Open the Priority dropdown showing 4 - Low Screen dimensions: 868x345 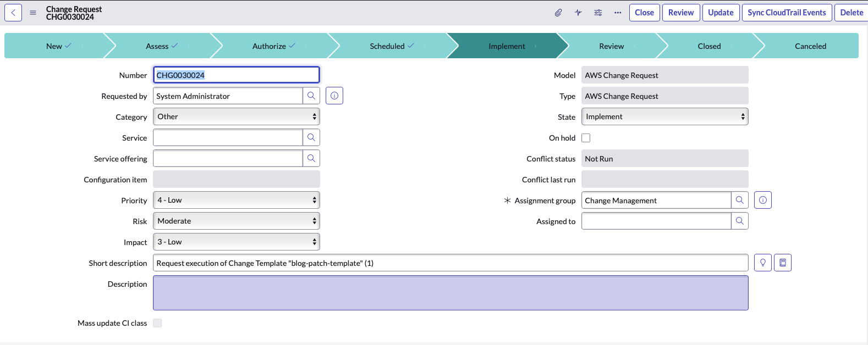point(237,200)
